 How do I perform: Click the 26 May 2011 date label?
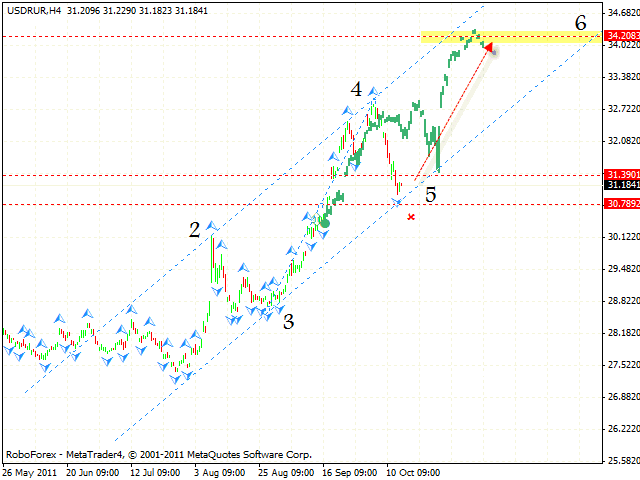click(31, 470)
